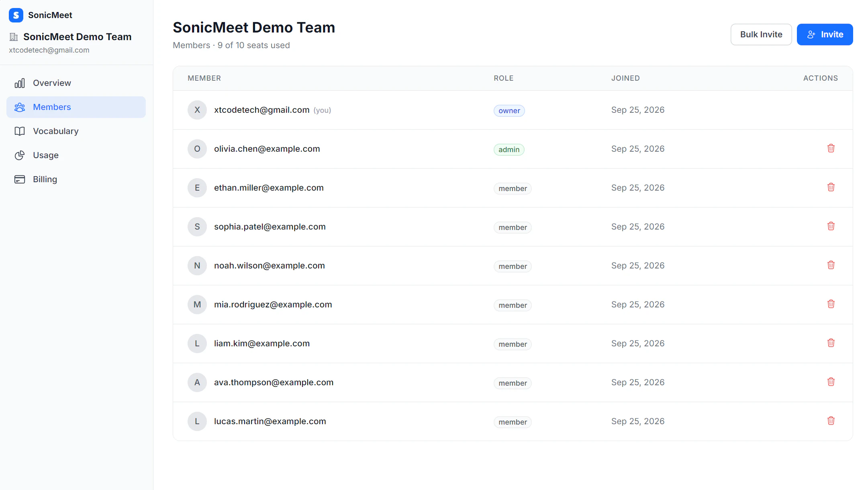Click the email lucas.martin@example.com

(270, 421)
